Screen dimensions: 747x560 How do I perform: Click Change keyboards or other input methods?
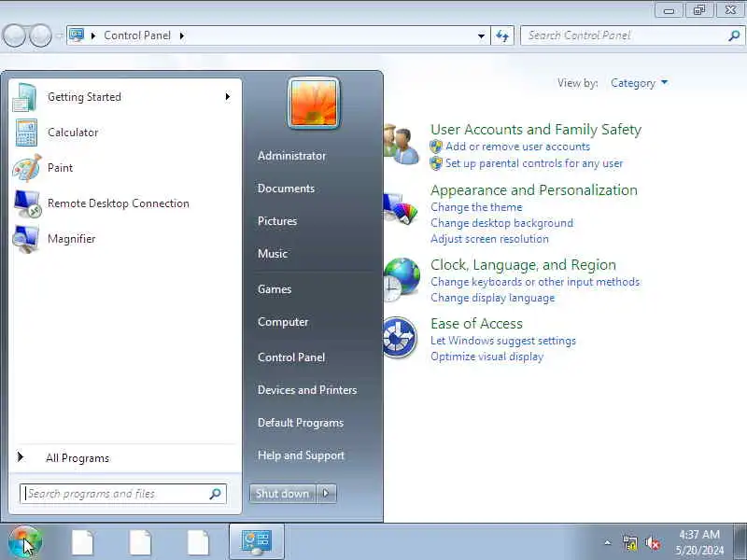click(535, 282)
